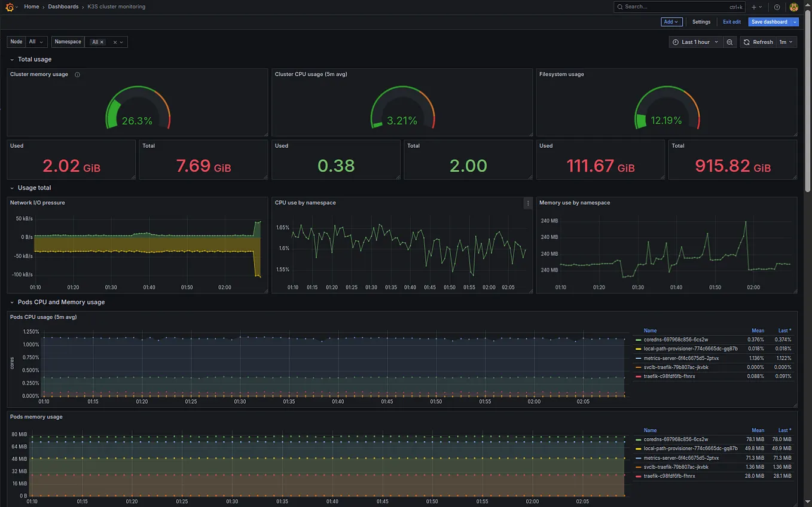Open the Node variable dropdown
812x507 pixels.
35,42
